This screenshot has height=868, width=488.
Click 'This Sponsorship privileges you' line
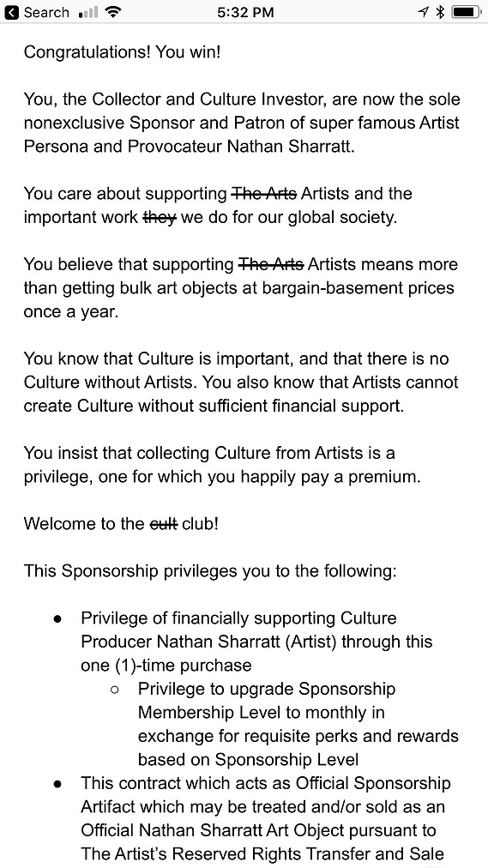point(210,570)
